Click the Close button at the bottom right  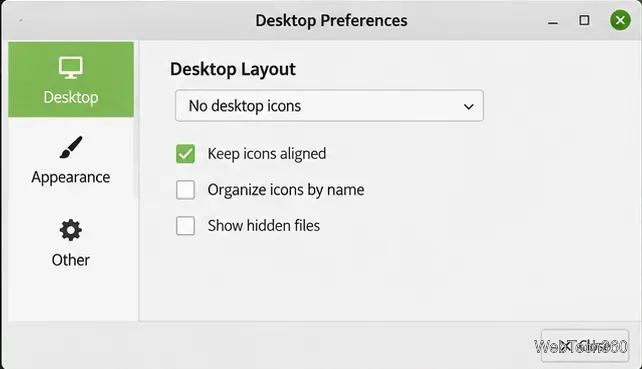coord(585,346)
